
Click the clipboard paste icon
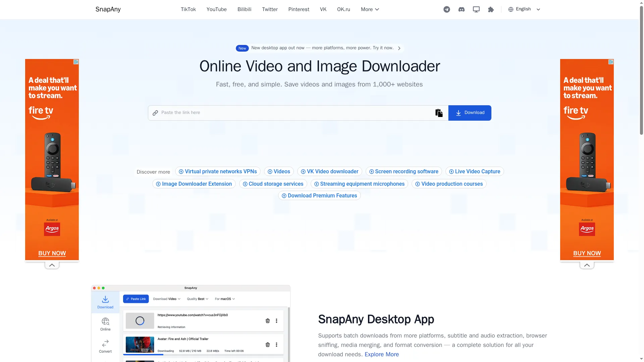click(439, 113)
